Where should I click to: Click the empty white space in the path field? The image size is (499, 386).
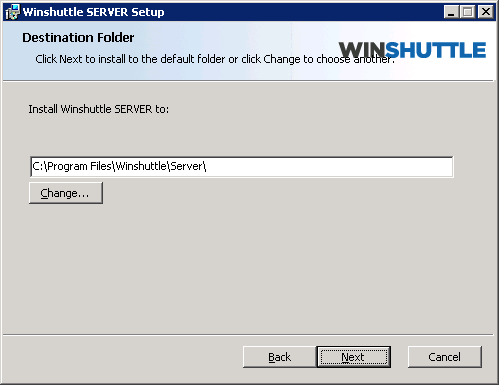(330, 167)
